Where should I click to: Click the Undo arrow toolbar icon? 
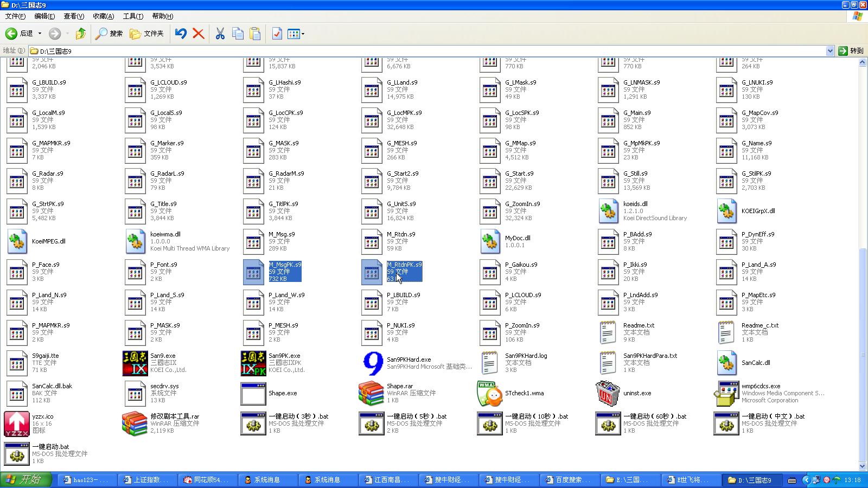[181, 34]
